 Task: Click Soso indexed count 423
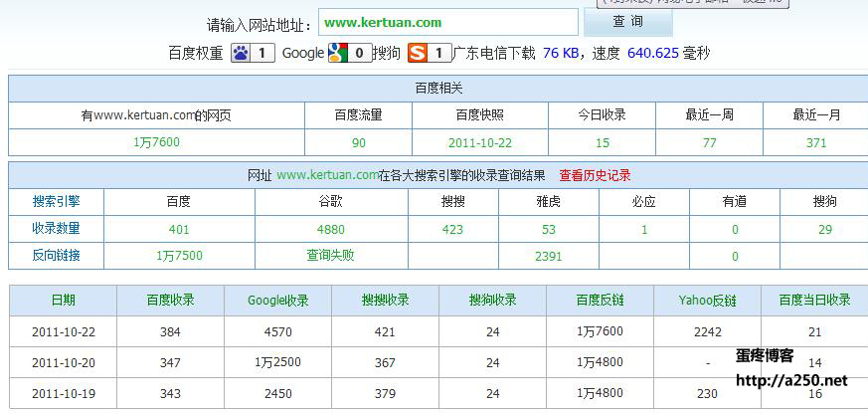click(452, 230)
